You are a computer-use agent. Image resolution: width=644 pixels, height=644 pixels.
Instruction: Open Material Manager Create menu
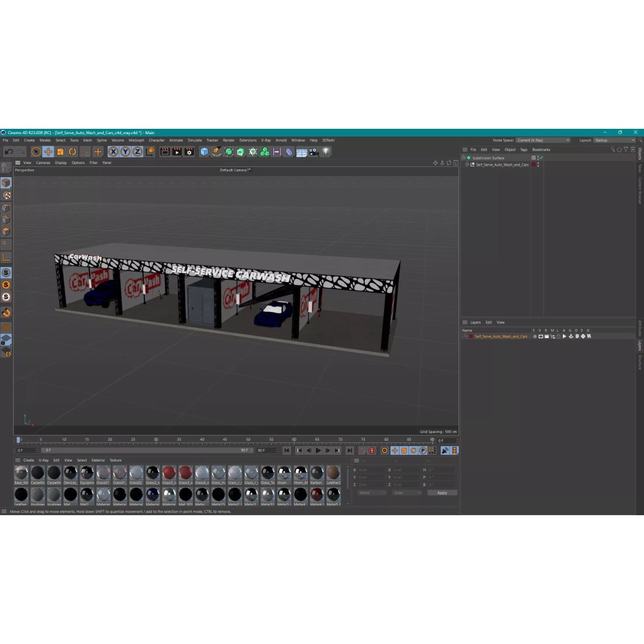point(29,460)
